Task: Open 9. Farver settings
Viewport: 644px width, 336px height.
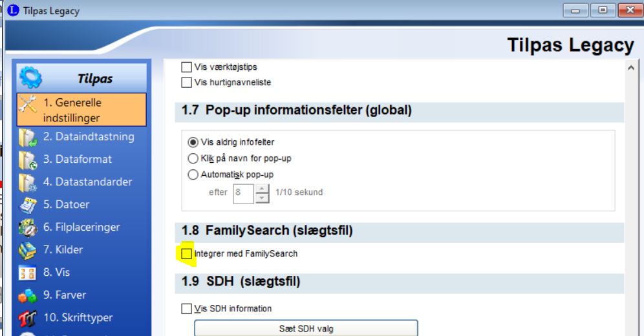Action: pyautogui.click(x=81, y=295)
